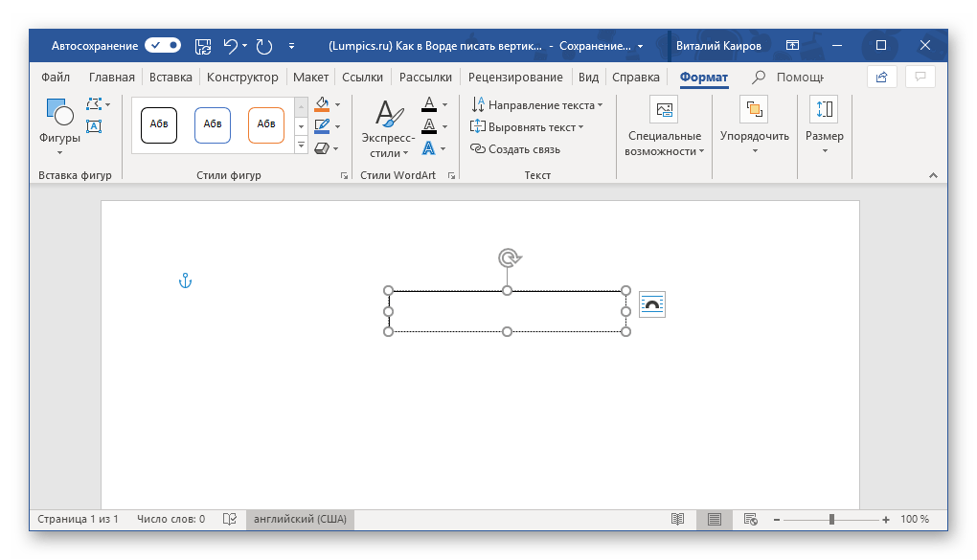Viewport: 977px width, 560px height.
Task: Open Выровнять текст menu
Action: click(x=527, y=127)
